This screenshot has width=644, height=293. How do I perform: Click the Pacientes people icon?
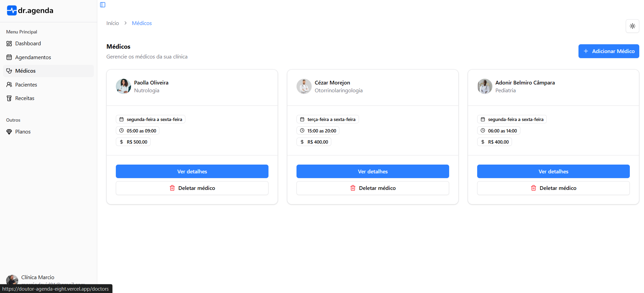coord(9,85)
